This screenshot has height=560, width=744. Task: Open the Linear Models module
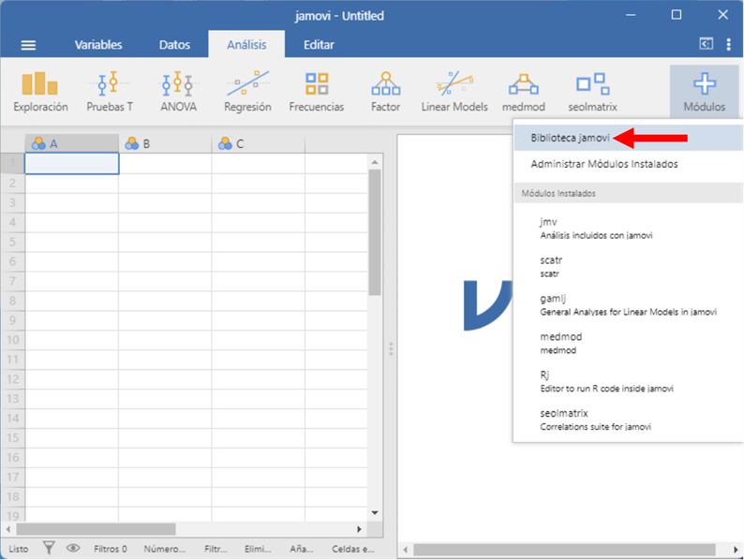pos(454,91)
